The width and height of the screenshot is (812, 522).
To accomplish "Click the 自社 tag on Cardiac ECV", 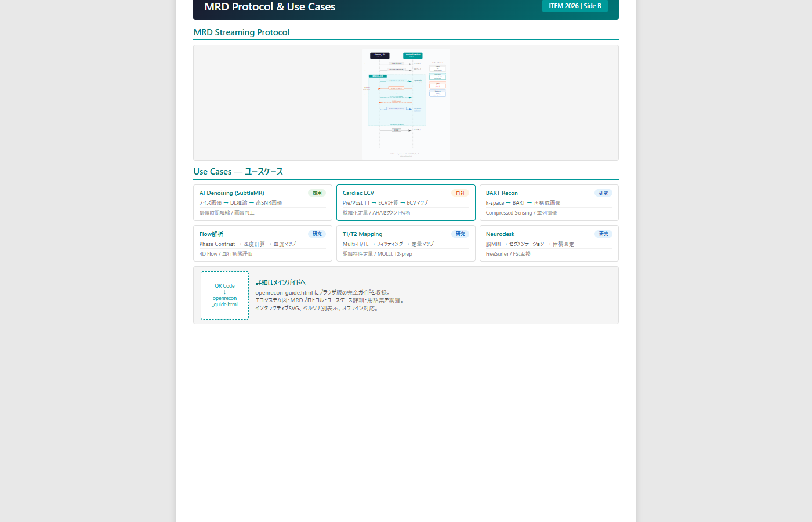I will point(460,193).
